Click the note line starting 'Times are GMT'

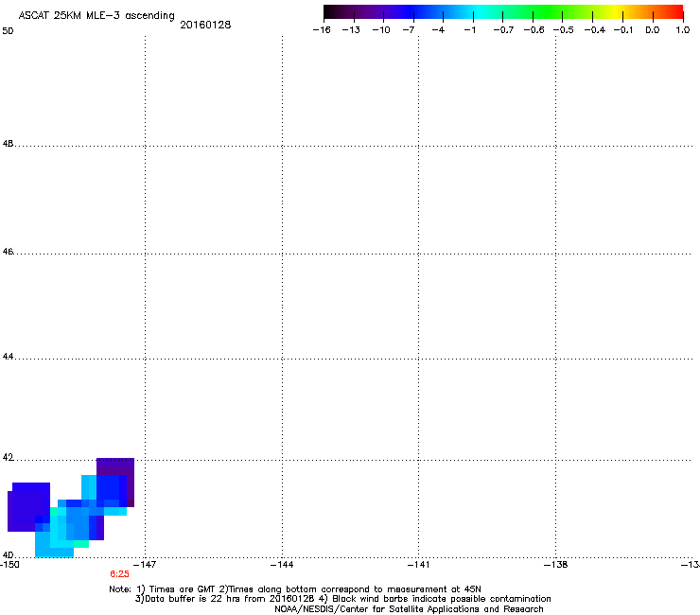coord(295,589)
